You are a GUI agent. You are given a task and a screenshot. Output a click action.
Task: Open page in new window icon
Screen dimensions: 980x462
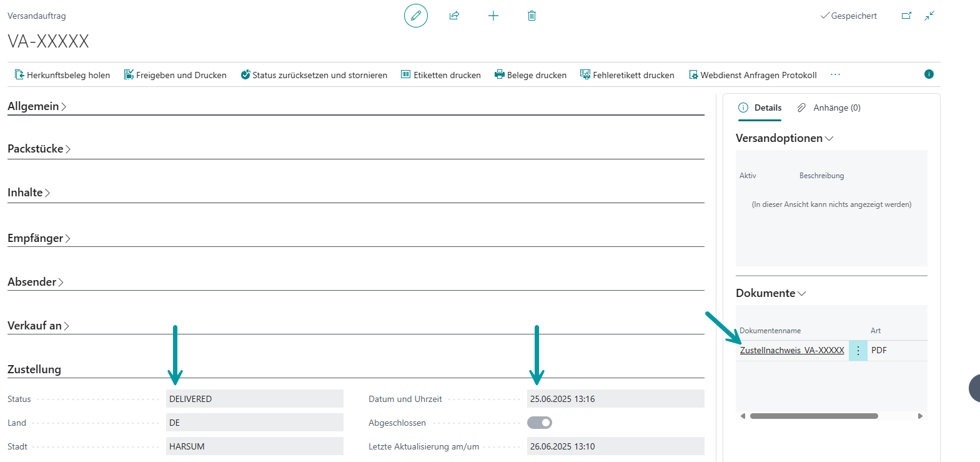(x=906, y=16)
